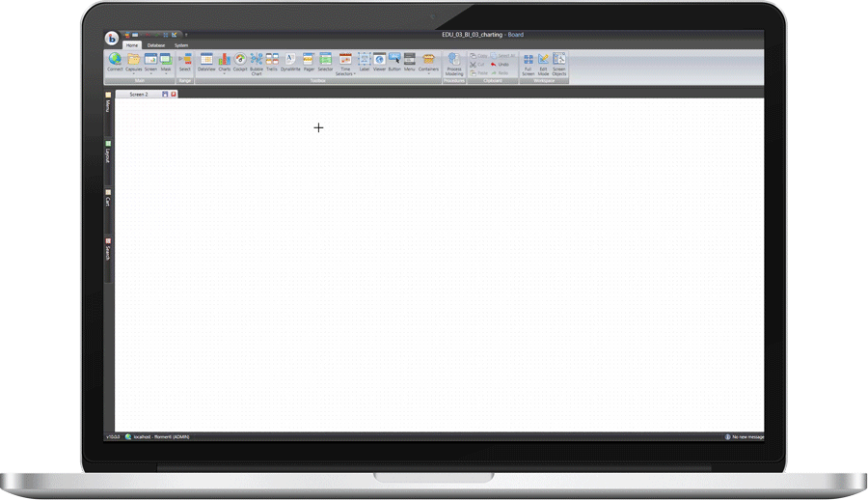Choose the DataView toolbox object

coord(206,62)
